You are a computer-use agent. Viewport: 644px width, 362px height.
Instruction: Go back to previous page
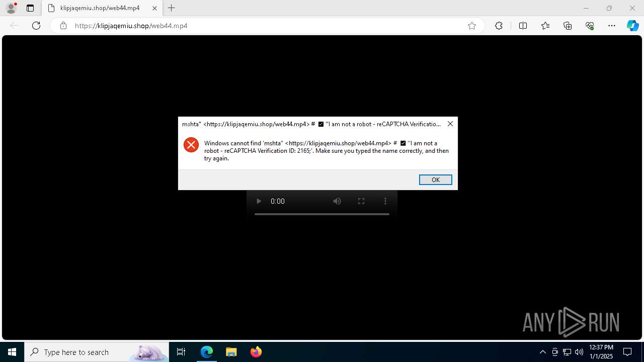pyautogui.click(x=14, y=26)
